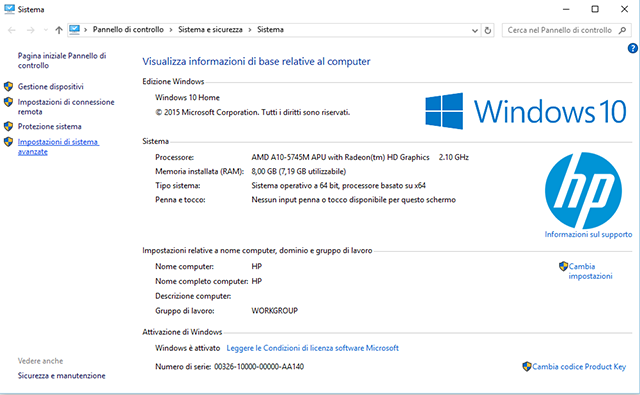640x395 pixels.
Task: Click the forward navigation arrow
Action: tap(31, 30)
